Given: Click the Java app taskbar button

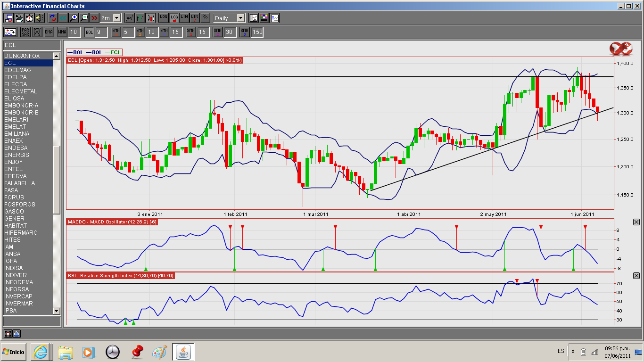Looking at the screenshot, I should click(183, 352).
